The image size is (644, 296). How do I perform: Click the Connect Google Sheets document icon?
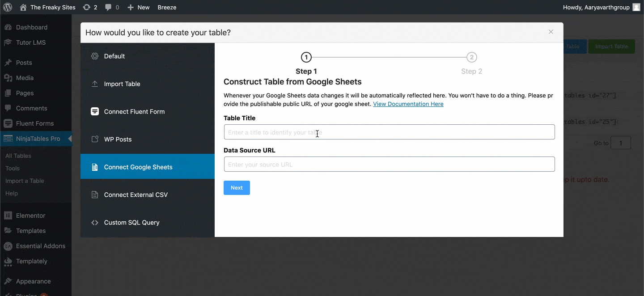coord(95,167)
